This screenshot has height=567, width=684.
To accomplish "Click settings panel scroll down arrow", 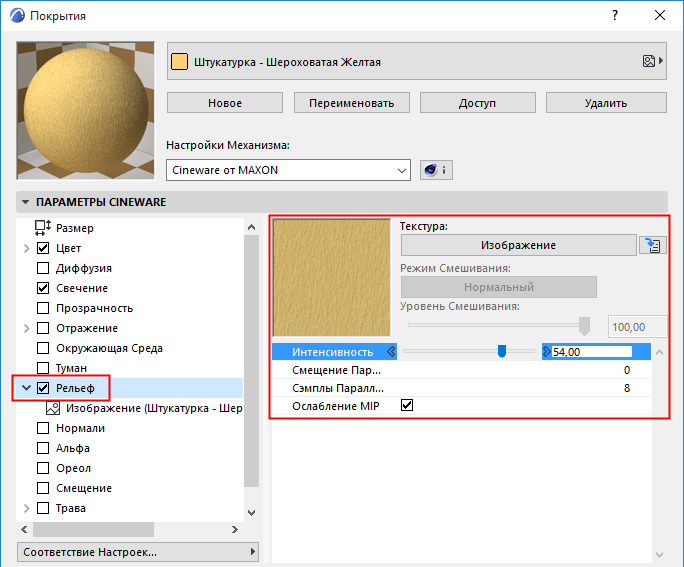I will pos(660,555).
